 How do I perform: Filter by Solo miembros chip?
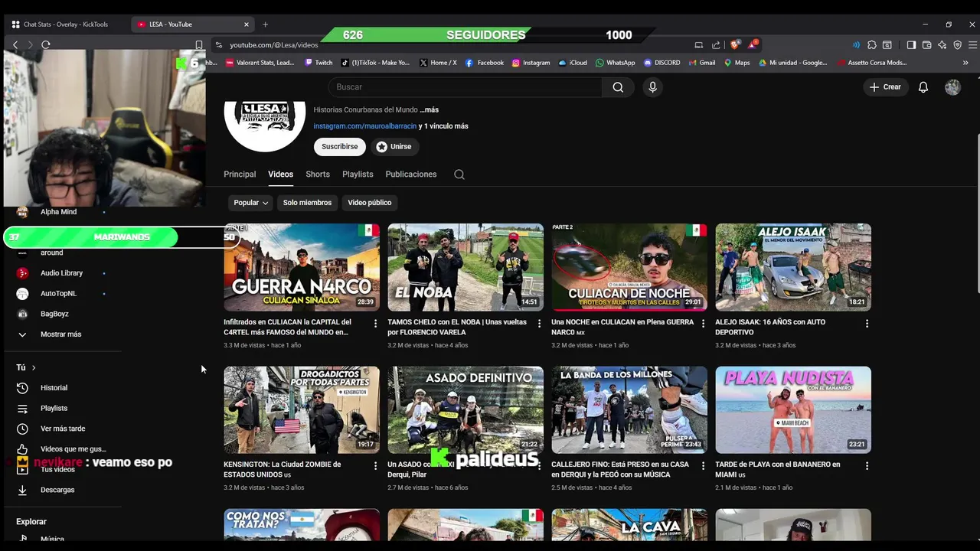click(307, 203)
